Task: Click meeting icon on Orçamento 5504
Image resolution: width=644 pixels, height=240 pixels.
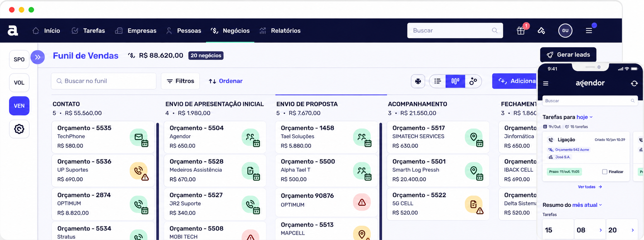Action: coord(251,137)
